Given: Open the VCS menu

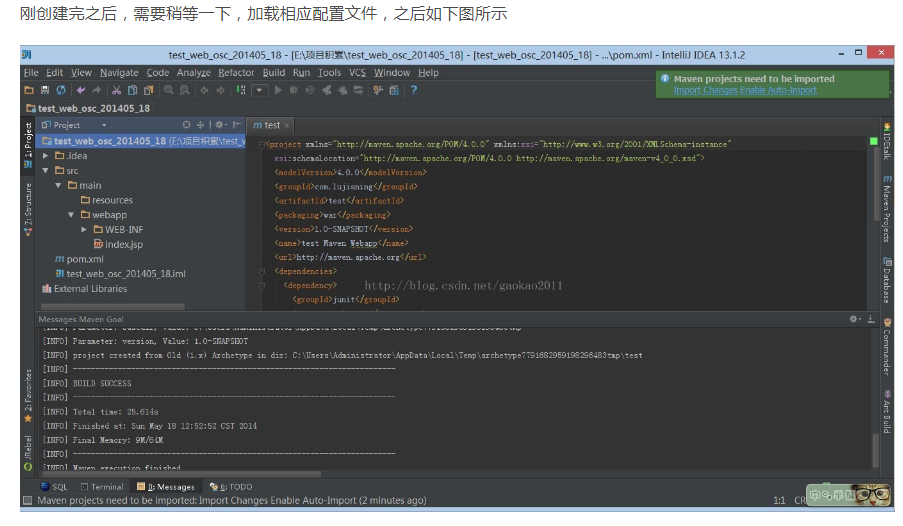Looking at the screenshot, I should 357,73.
